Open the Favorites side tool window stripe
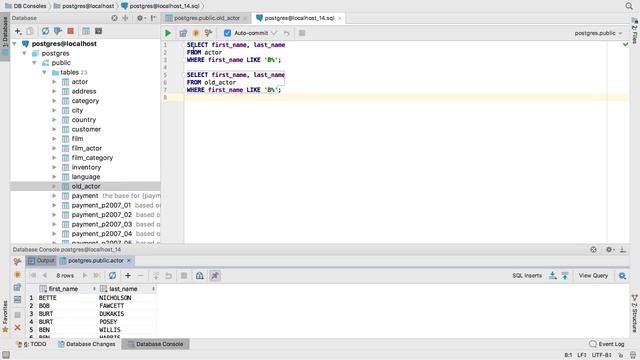This screenshot has height=360, width=640. pyautogui.click(x=5, y=316)
